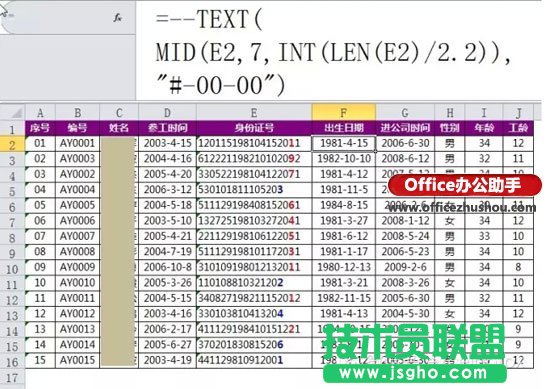Select column B header
This screenshot has width=550, height=389.
78,113
